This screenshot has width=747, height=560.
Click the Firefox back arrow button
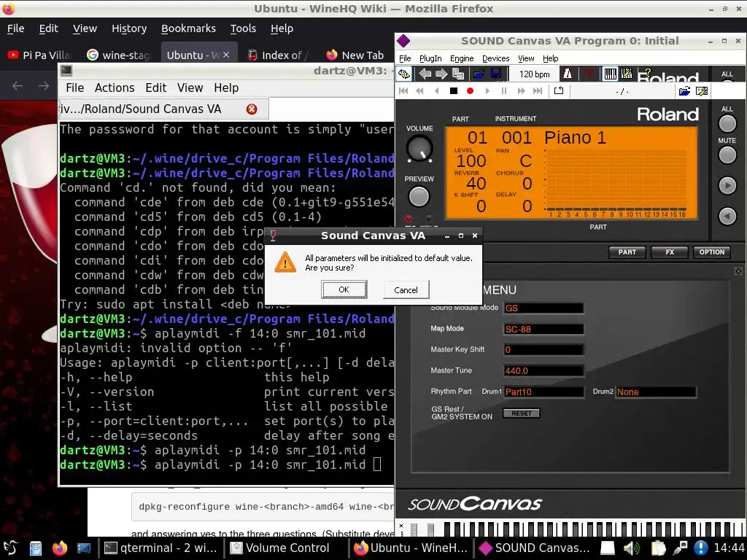(18, 86)
